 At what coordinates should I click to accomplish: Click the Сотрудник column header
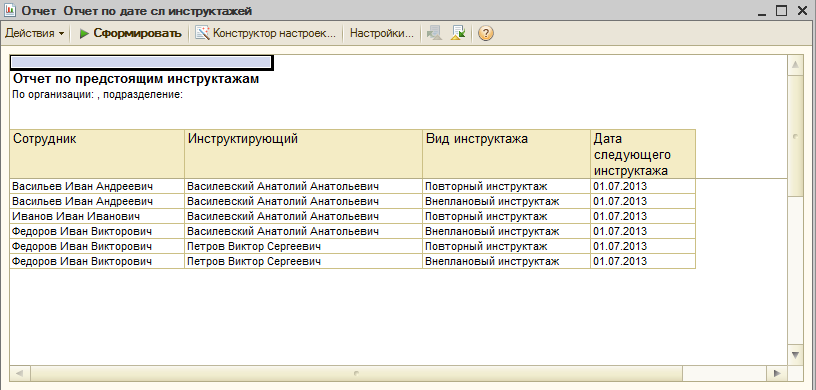[x=97, y=154]
